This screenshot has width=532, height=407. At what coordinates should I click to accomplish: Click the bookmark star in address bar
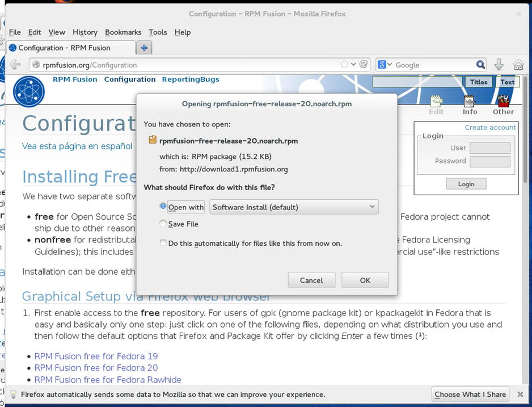click(x=344, y=65)
